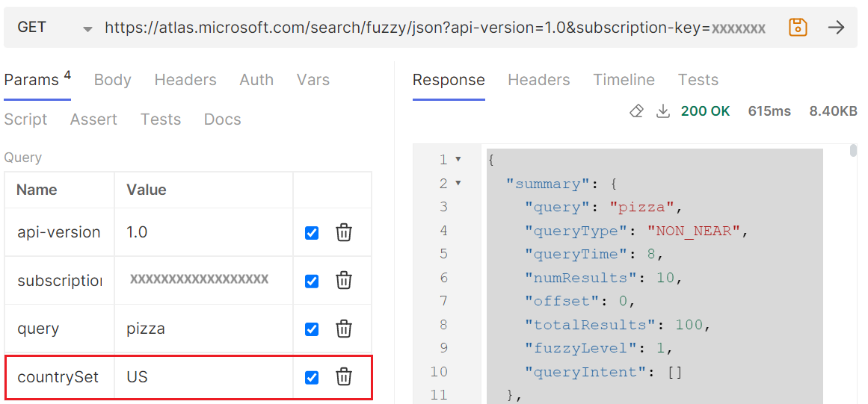868x404 pixels.
Task: Open the GET method dropdown
Action: pos(87,29)
